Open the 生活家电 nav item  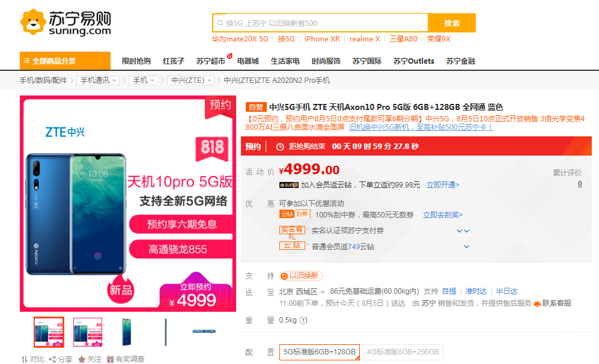coord(285,61)
